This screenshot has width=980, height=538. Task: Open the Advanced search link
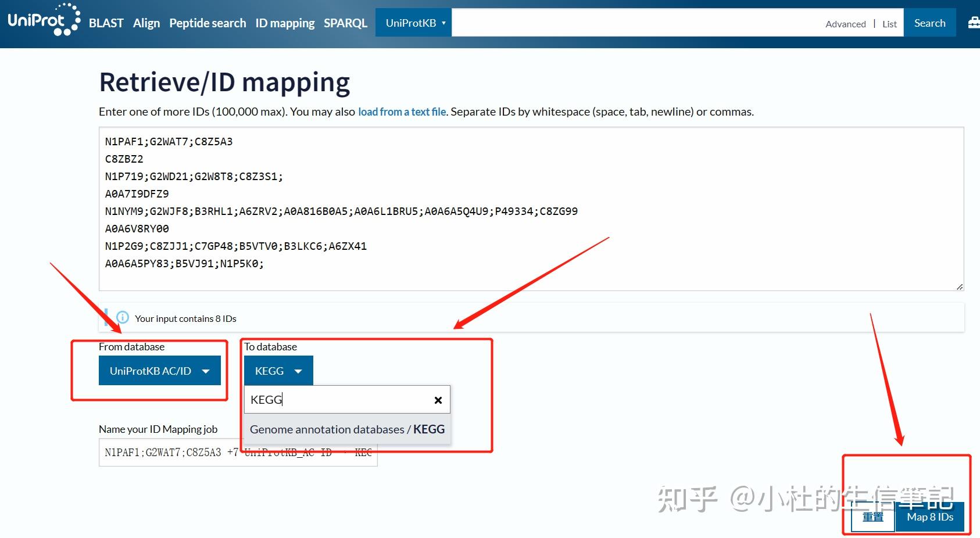[x=845, y=24]
